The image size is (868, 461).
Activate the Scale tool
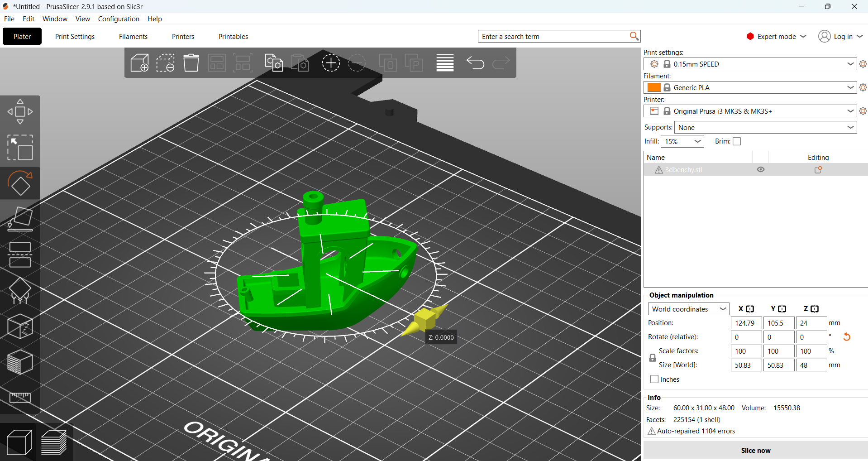pos(20,147)
